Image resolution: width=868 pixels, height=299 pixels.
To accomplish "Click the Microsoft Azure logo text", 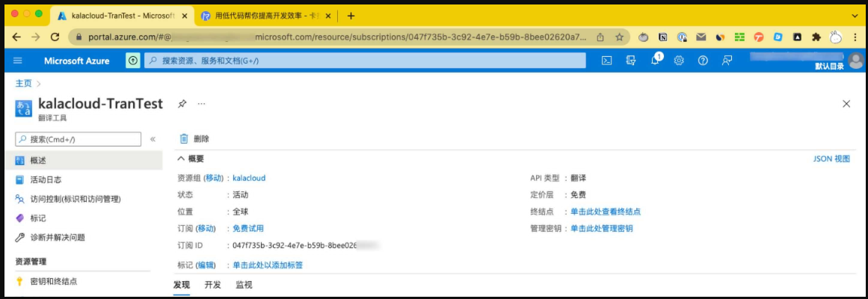I will coord(77,61).
